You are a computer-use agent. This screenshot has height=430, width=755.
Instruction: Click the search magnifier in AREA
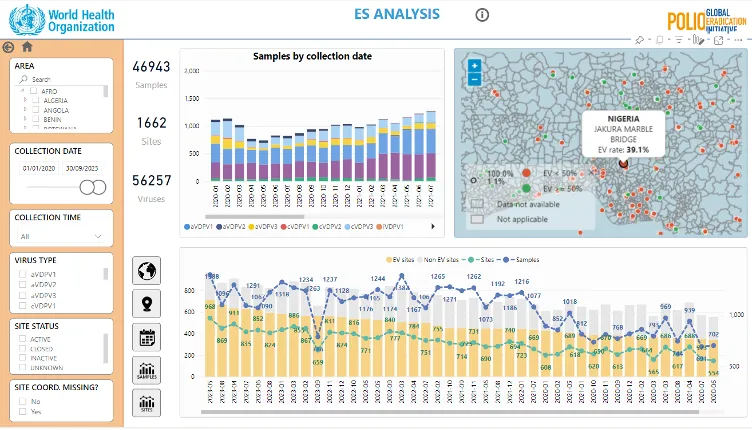point(23,79)
